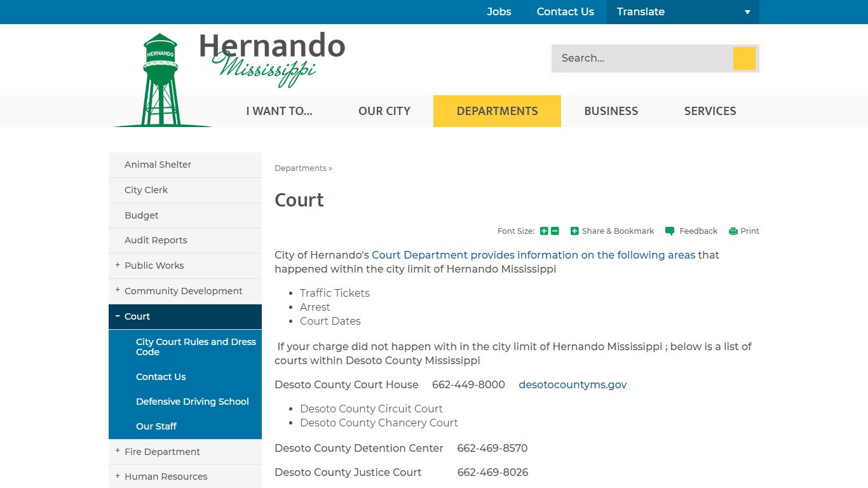Click phone number 662-449-8000
The width and height of the screenshot is (868, 488).
click(468, 384)
